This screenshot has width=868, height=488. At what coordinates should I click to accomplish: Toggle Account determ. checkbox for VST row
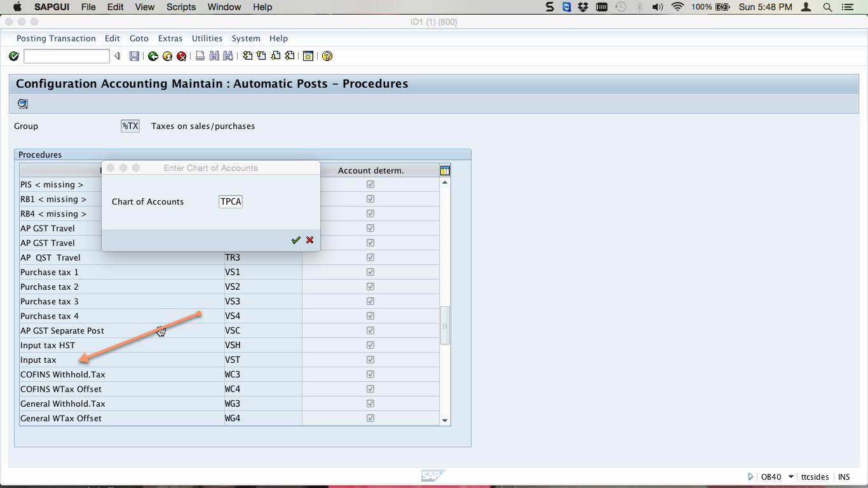coord(370,360)
